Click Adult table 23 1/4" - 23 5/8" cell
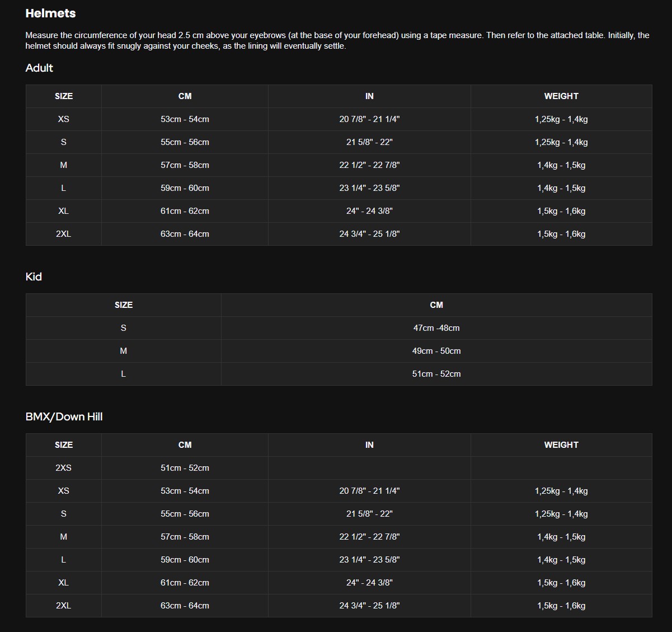The height and width of the screenshot is (632, 672). (369, 188)
